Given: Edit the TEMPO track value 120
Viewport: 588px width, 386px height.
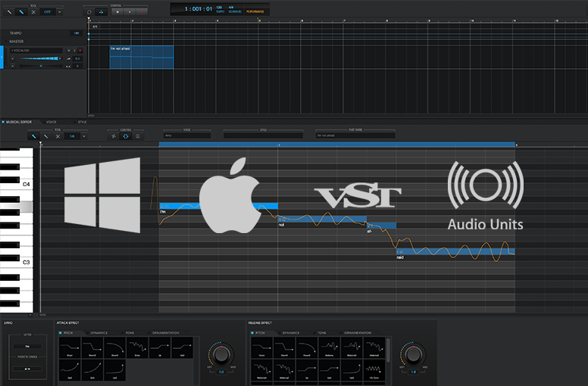Looking at the screenshot, I should tap(76, 33).
